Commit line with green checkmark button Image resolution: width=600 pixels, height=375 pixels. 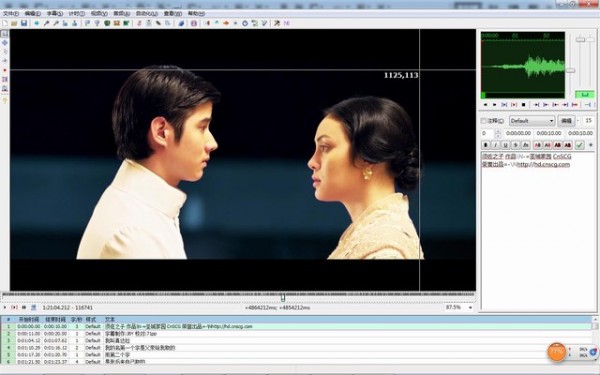(x=580, y=145)
